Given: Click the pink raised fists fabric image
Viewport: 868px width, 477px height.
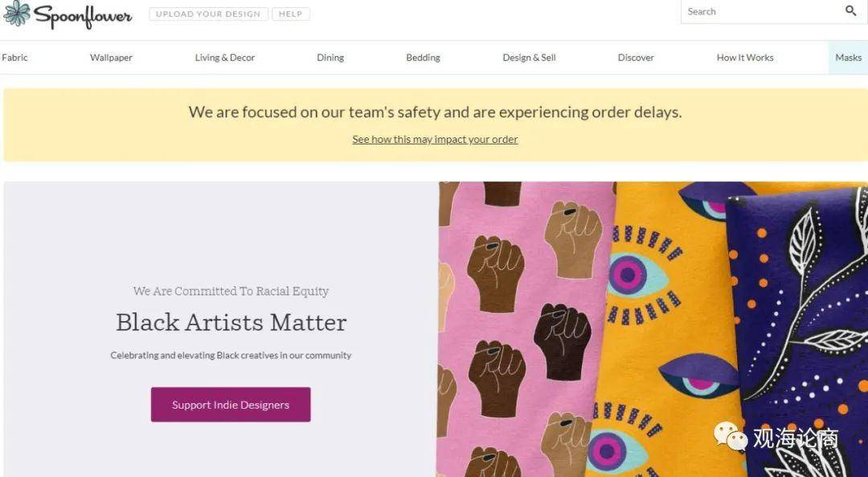Looking at the screenshot, I should click(523, 329).
